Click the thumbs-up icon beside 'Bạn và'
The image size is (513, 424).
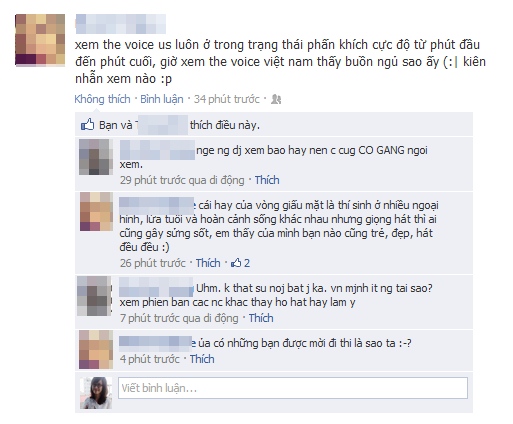(x=88, y=125)
